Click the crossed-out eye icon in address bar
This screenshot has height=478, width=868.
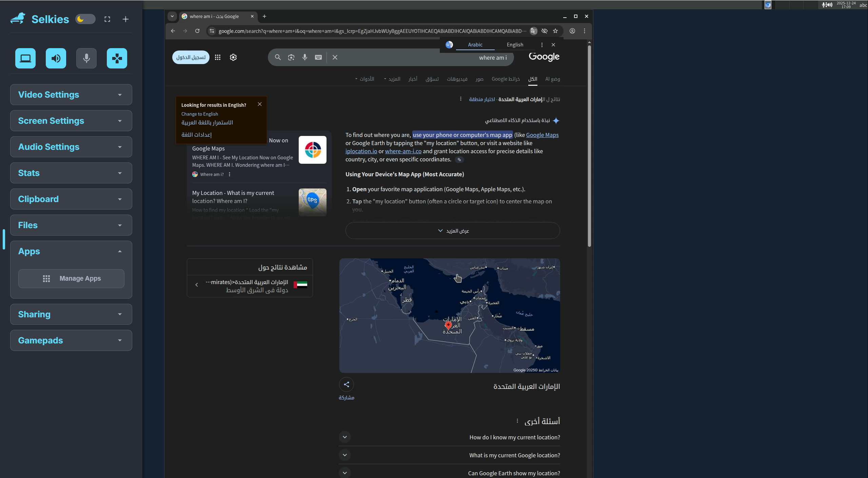coord(545,31)
